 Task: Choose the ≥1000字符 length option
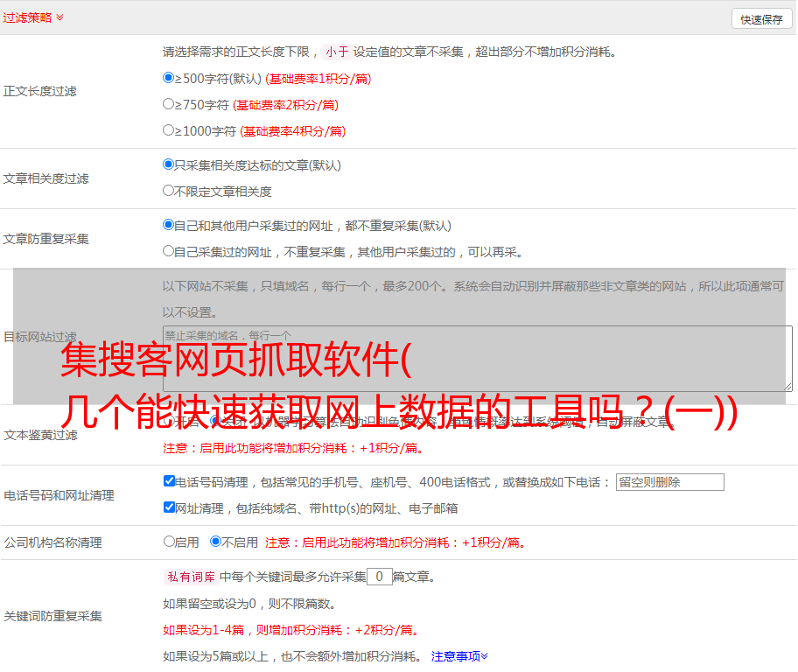[169, 130]
